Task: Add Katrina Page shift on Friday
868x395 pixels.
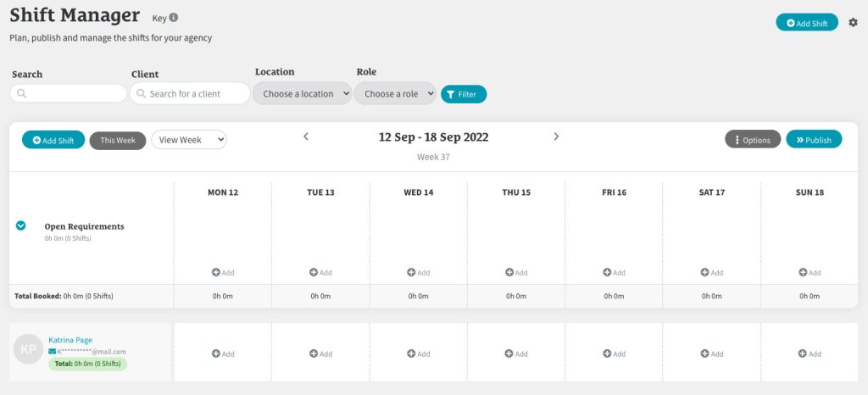Action: pyautogui.click(x=614, y=353)
